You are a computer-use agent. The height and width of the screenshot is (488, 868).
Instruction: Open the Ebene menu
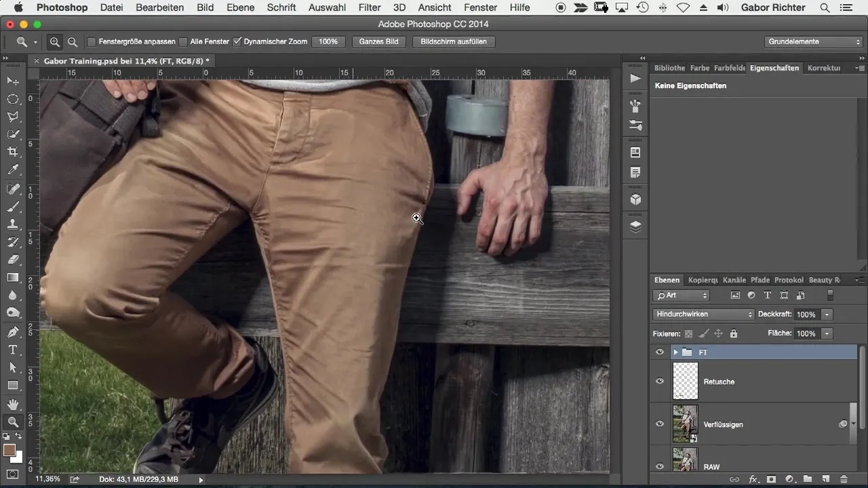click(x=241, y=7)
